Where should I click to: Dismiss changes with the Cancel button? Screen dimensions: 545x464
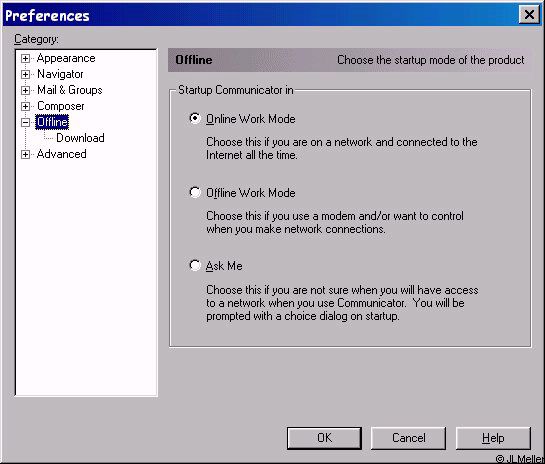408,438
